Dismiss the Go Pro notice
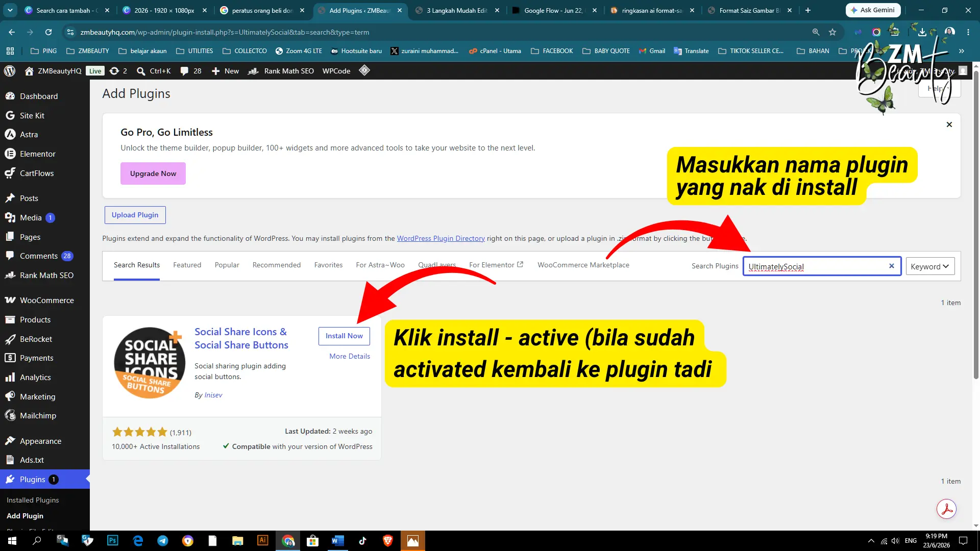Screen dimensions: 980x551 pyautogui.click(x=949, y=124)
